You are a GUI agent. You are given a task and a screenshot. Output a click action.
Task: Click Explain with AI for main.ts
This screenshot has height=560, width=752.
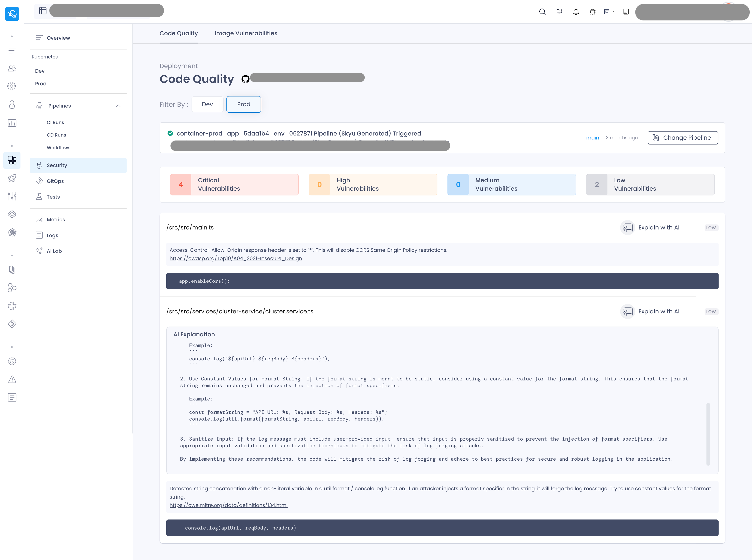coord(650,228)
